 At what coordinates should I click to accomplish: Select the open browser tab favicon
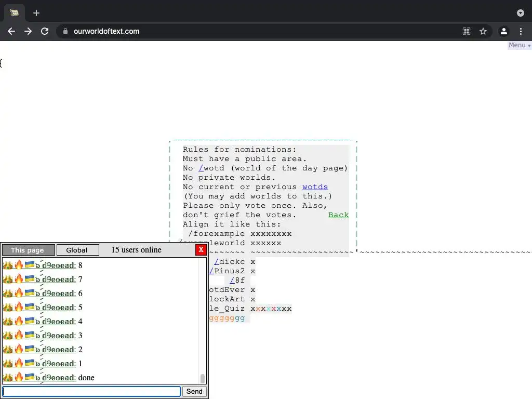14,13
